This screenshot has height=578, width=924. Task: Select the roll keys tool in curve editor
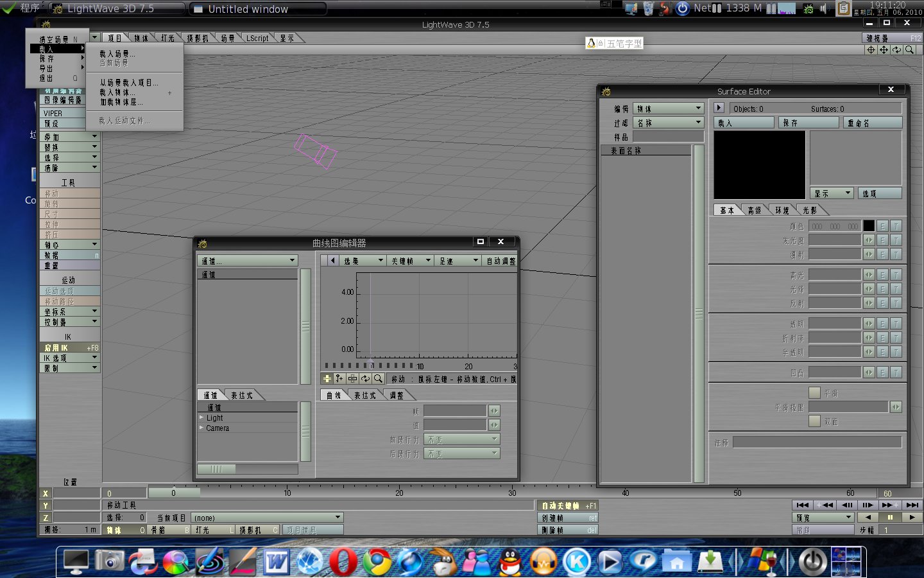pyautogui.click(x=365, y=379)
